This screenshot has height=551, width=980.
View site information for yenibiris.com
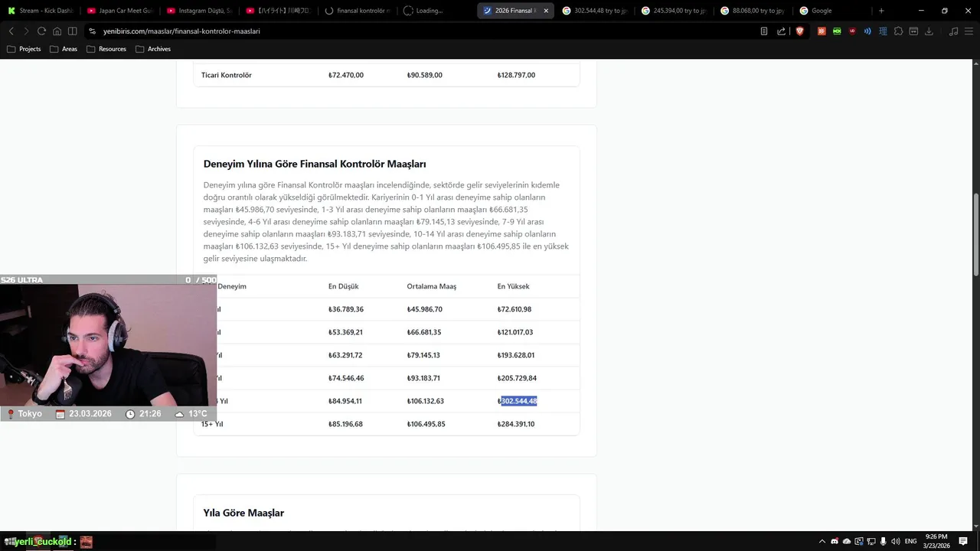[93, 31]
